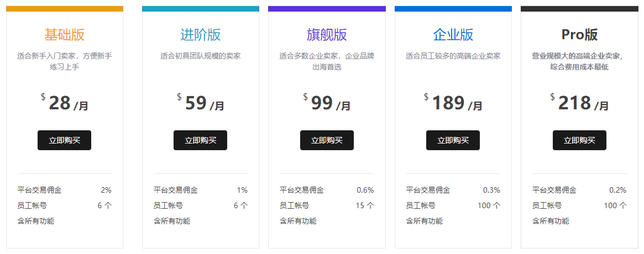Click the $189/月 price
The width and height of the screenshot is (644, 254).
click(x=453, y=103)
